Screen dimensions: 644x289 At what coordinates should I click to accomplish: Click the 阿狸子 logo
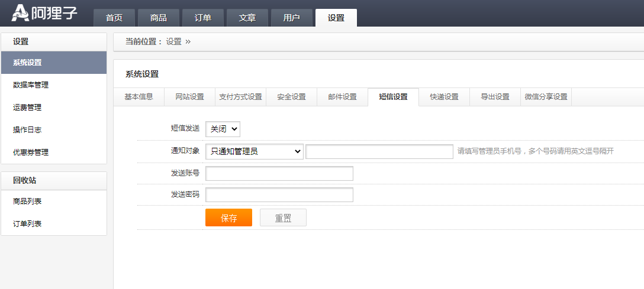[45, 13]
